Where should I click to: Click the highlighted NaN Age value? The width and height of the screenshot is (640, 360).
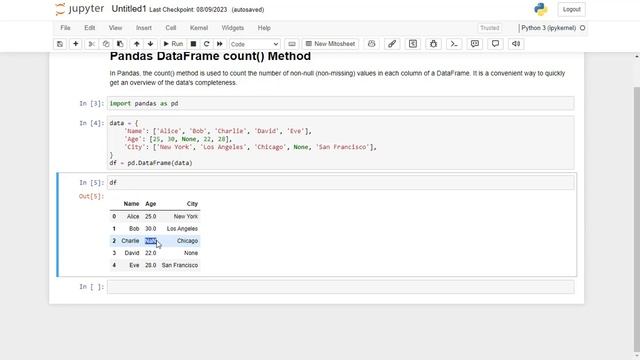pyautogui.click(x=151, y=241)
